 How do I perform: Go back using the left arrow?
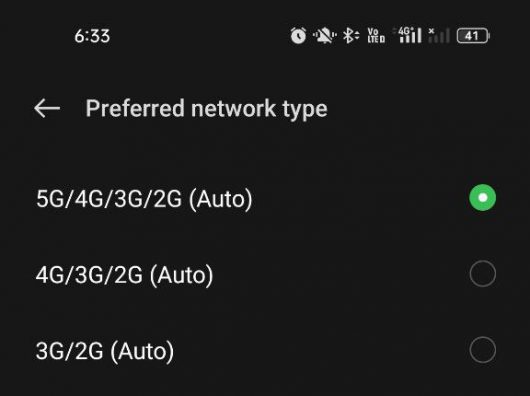click(x=47, y=108)
